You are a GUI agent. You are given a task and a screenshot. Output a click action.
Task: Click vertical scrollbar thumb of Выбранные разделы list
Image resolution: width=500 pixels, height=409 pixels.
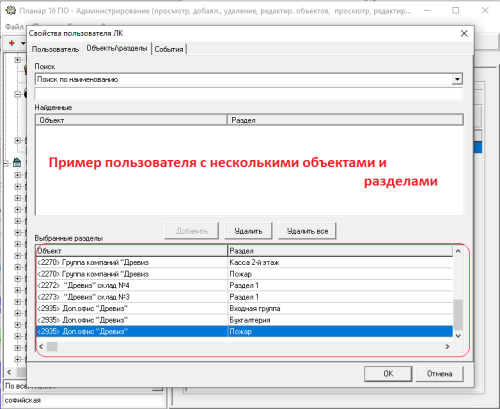click(x=458, y=315)
